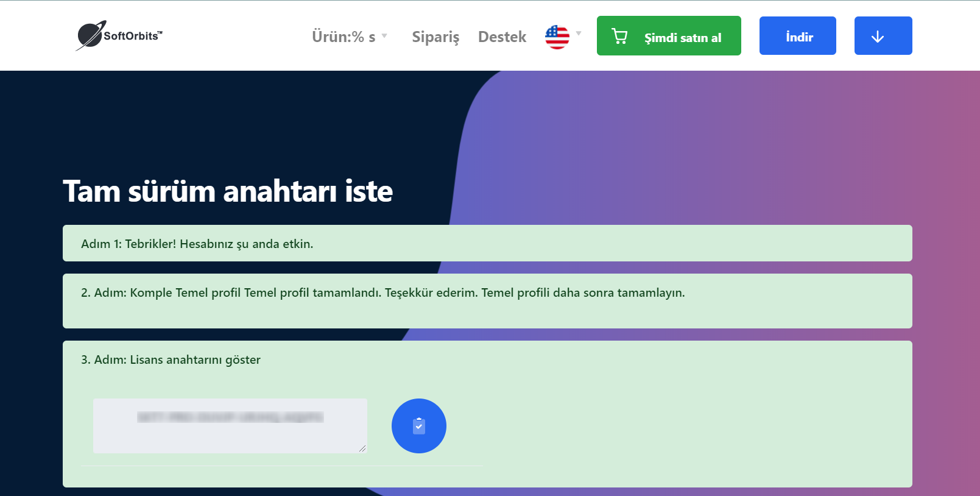Click the shopping cart icon

[619, 37]
